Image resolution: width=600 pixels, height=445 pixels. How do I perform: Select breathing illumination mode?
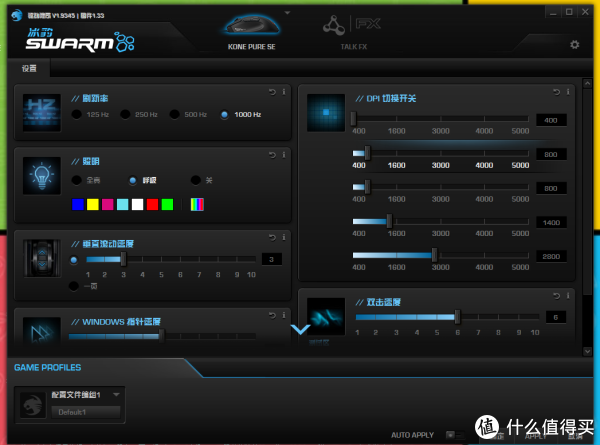[x=133, y=180]
